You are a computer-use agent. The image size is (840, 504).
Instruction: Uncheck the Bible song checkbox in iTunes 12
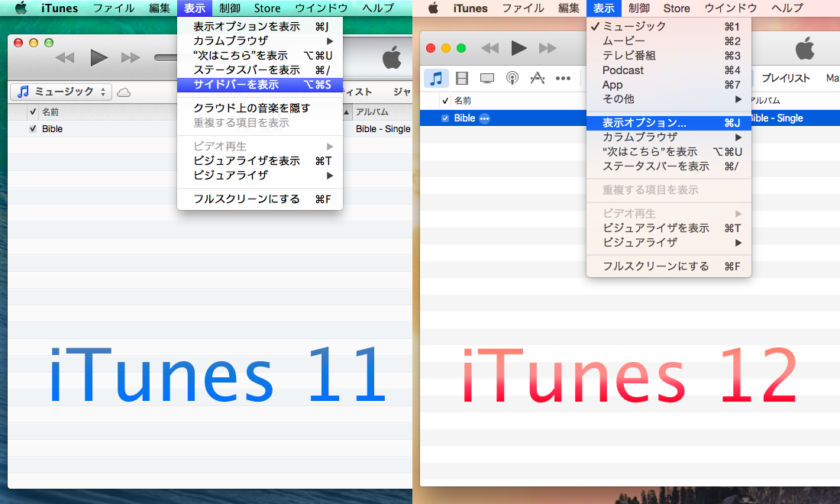[444, 118]
